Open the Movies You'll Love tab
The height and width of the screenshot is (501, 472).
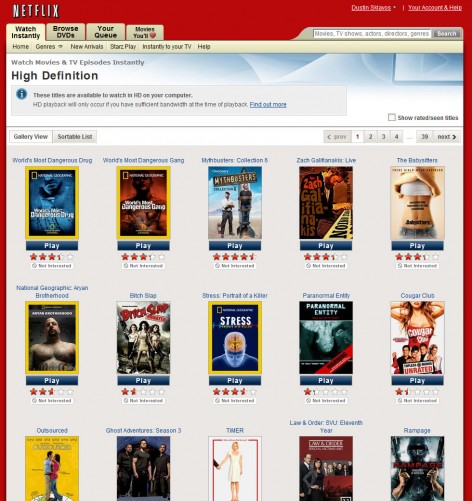(x=145, y=32)
